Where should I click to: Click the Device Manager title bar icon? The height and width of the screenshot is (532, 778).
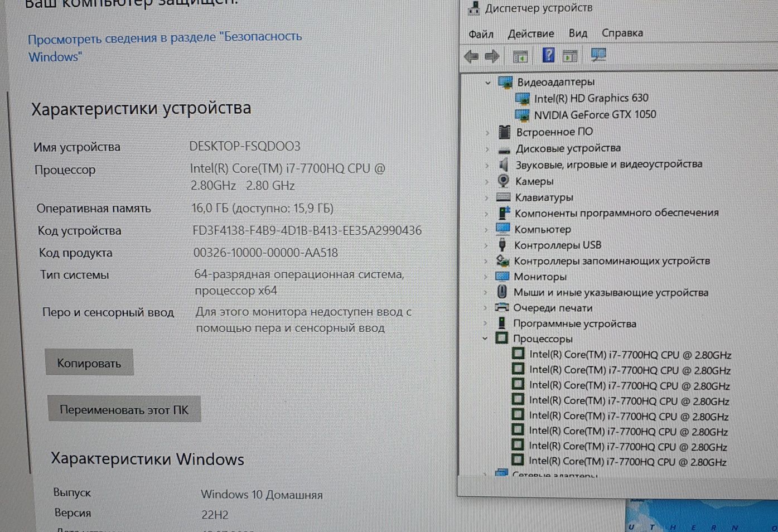[474, 8]
